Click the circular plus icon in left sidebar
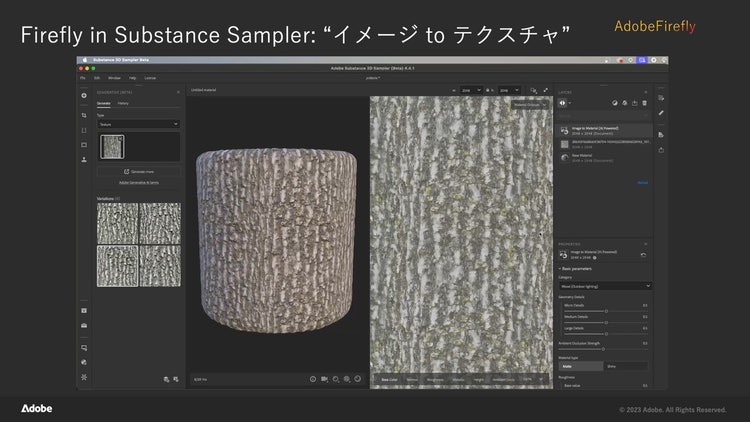Image resolution: width=750 pixels, height=422 pixels. click(84, 96)
